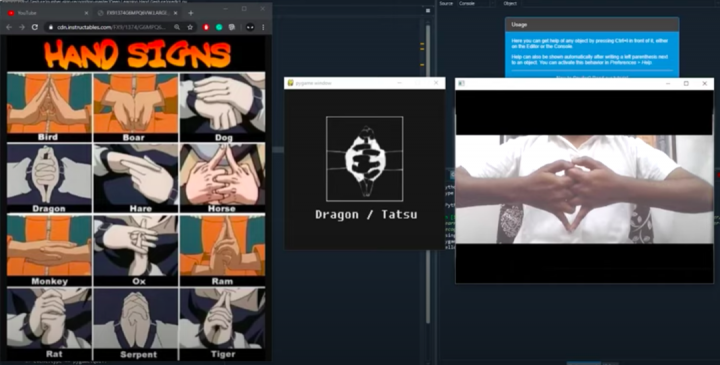Open the Chrome three-dot menu

pos(263,28)
